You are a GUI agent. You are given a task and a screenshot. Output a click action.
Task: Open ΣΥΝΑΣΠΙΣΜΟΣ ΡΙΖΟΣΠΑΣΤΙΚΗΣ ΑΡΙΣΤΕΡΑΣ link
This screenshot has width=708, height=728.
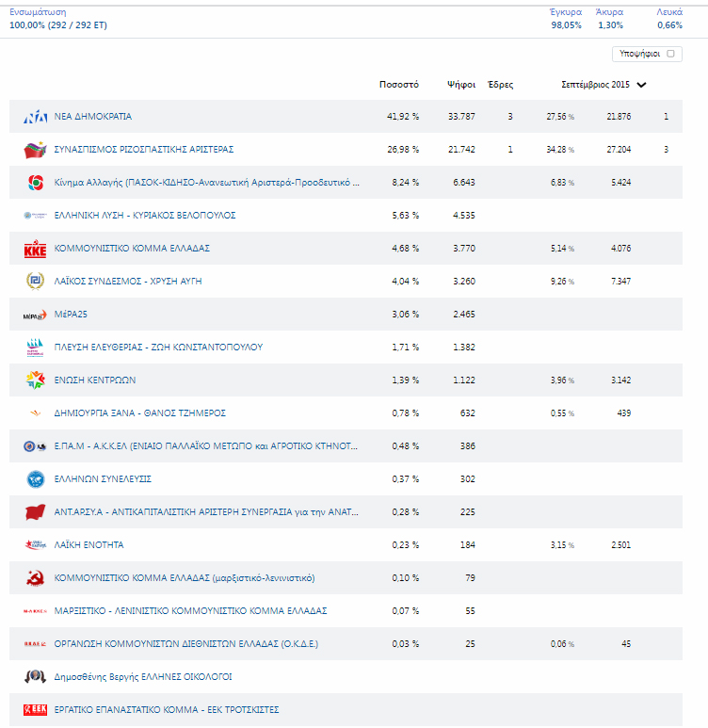(144, 150)
